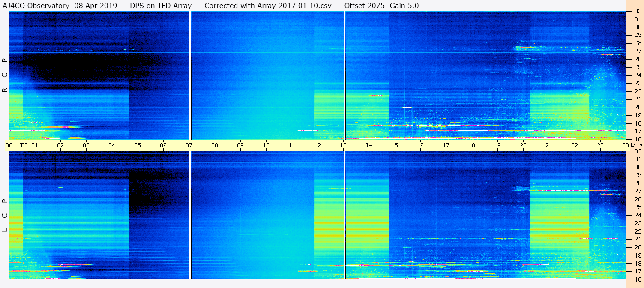
Task: Pick the 05 hour marker
Action: pos(138,145)
